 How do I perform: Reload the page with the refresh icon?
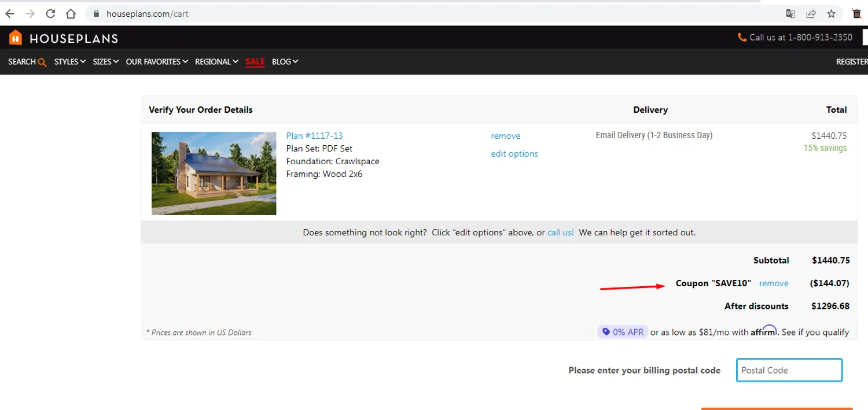click(x=50, y=14)
